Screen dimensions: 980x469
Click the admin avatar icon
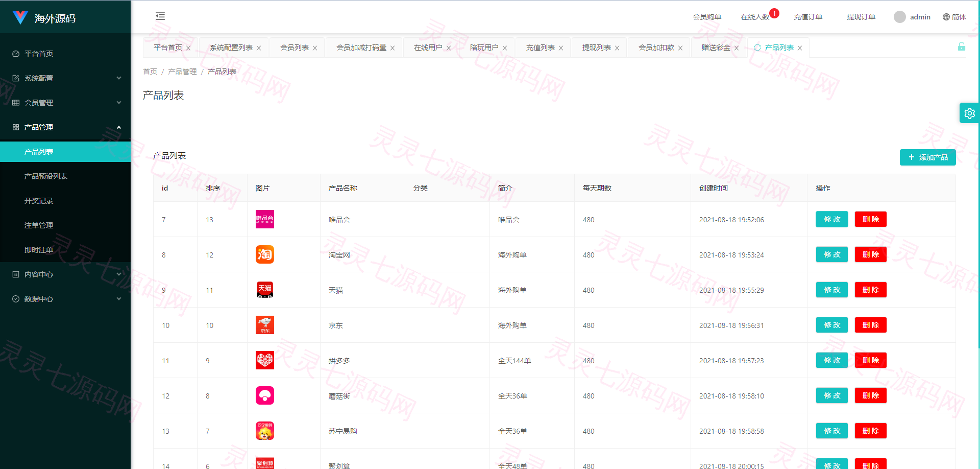point(900,17)
